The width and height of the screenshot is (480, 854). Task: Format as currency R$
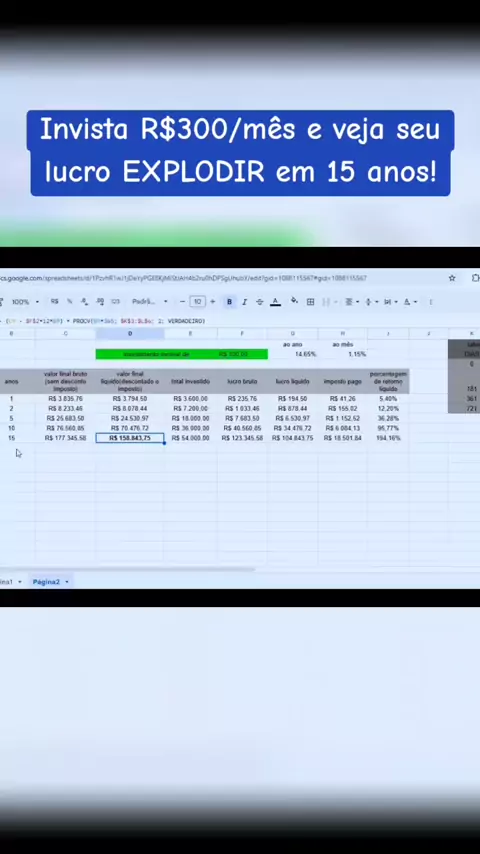(54, 302)
